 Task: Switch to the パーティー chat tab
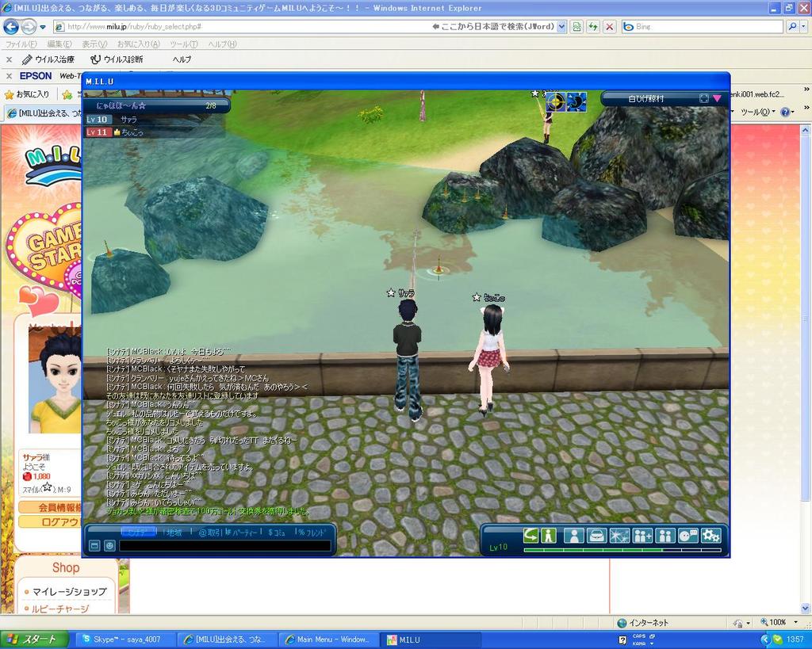(x=244, y=533)
